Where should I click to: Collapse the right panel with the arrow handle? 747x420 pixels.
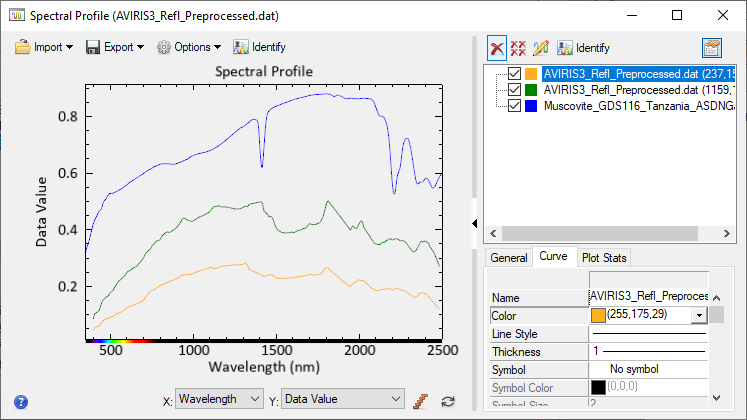point(475,223)
